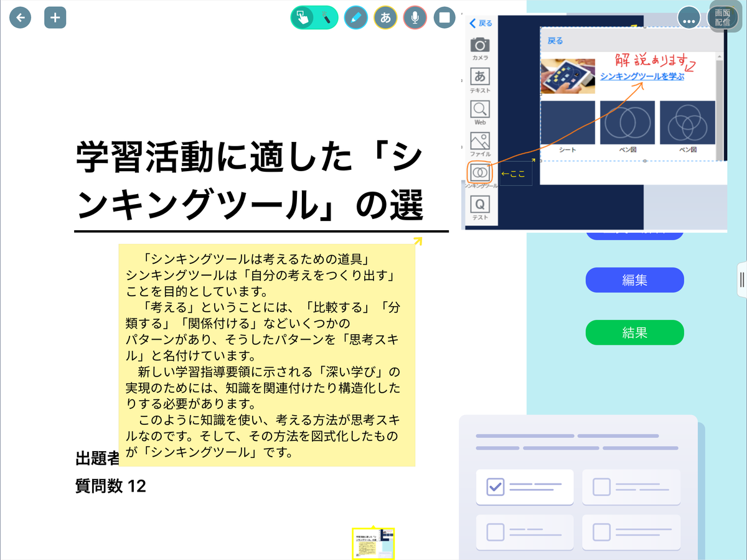747x560 pixels.
Task: Select the Web search tool in the sidebar
Action: 479,109
